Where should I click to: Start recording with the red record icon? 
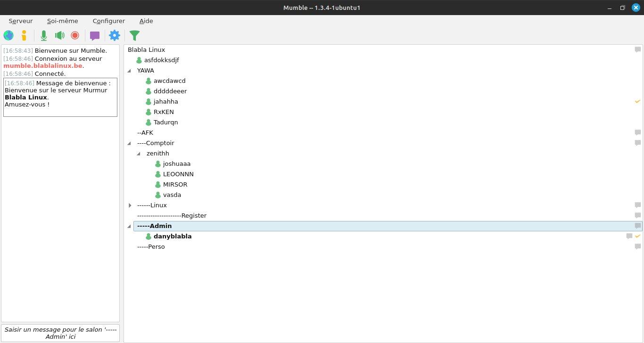[75, 35]
